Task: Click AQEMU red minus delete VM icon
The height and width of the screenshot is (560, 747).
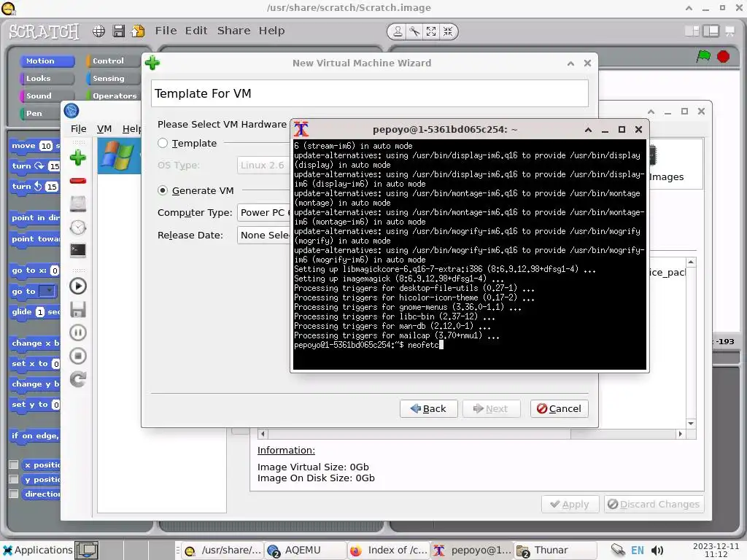Action: (78, 181)
